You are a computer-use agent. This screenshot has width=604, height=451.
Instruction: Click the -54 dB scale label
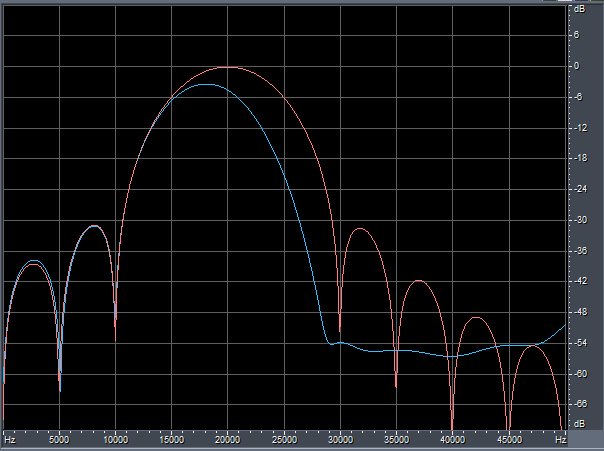[x=581, y=343]
